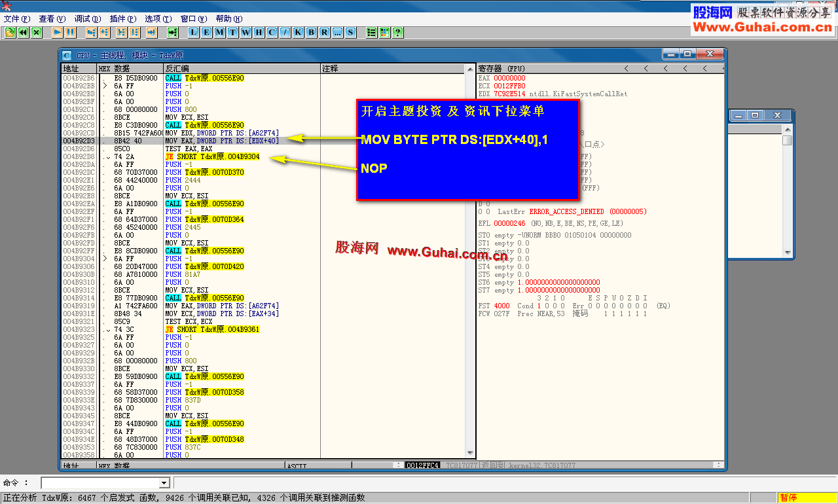
Task: Click the Step into icon
Action: [x=91, y=32]
